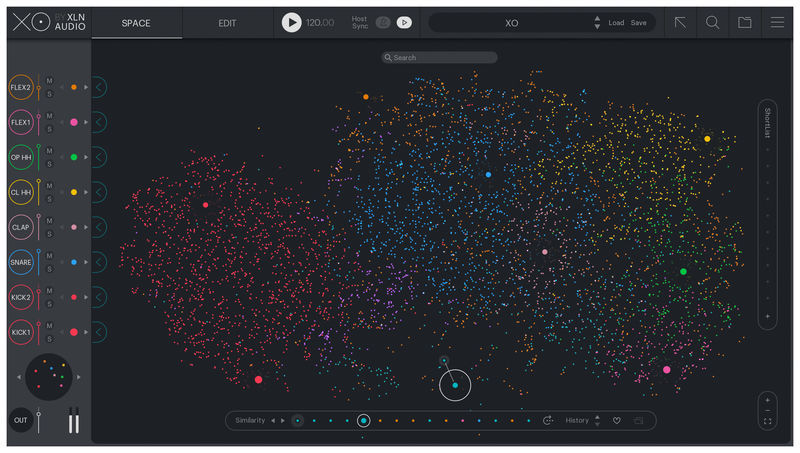Viewport: 800px width, 453px height.
Task: Mute the FLEX2 channel
Action: coord(49,81)
